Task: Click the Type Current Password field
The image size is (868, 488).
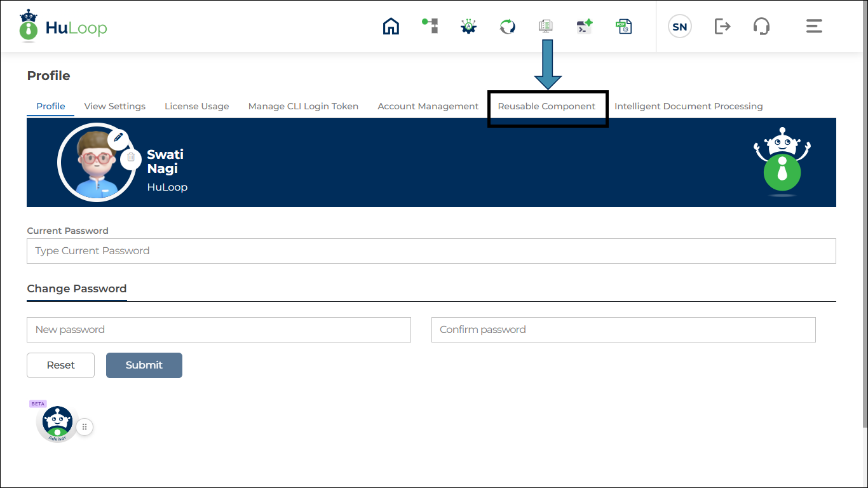Action: (431, 250)
